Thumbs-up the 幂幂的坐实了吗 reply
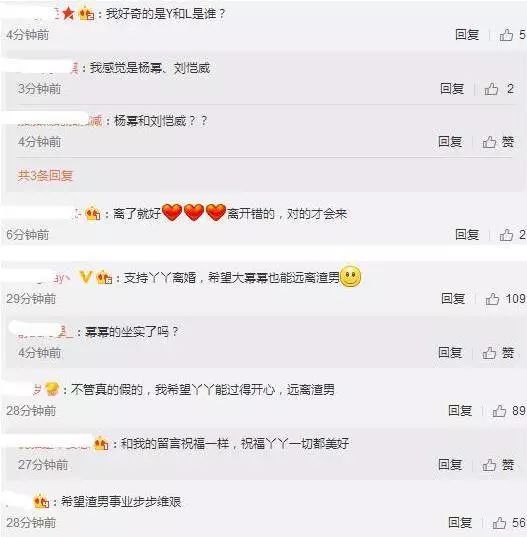Viewport: 527px width, 537px height. 489,353
